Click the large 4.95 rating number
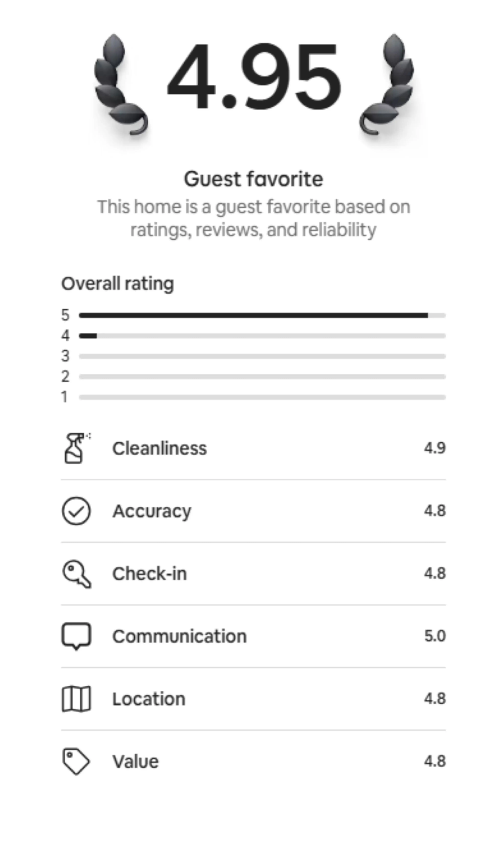 [254, 77]
